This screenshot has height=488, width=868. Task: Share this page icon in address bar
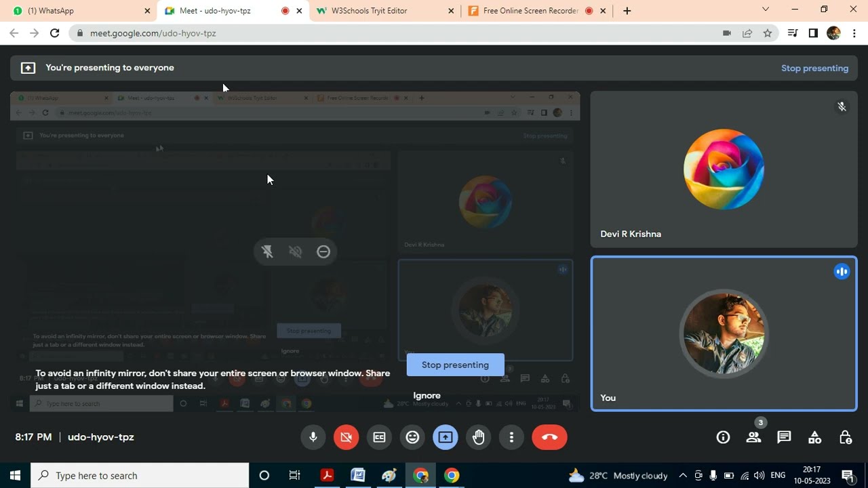[747, 33]
